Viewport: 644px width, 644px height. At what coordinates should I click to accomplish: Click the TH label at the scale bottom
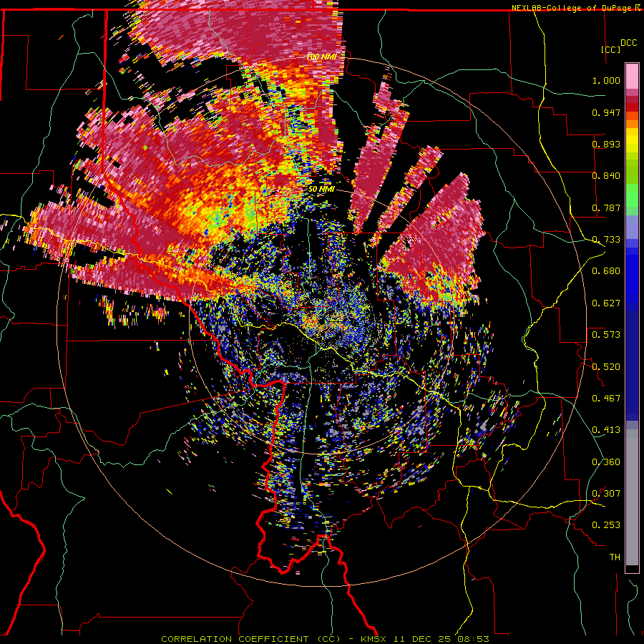pos(615,557)
